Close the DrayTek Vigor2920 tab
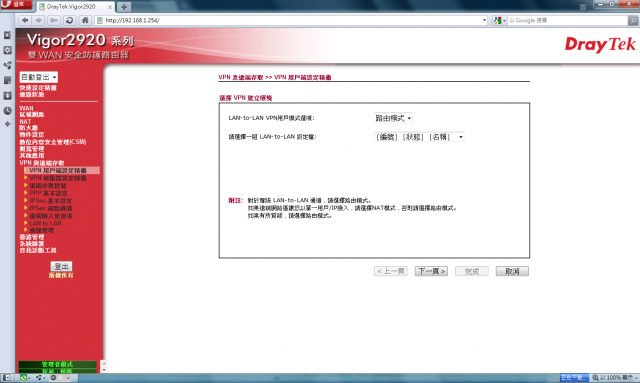Viewport: 640px width, 383px height. (x=110, y=7)
